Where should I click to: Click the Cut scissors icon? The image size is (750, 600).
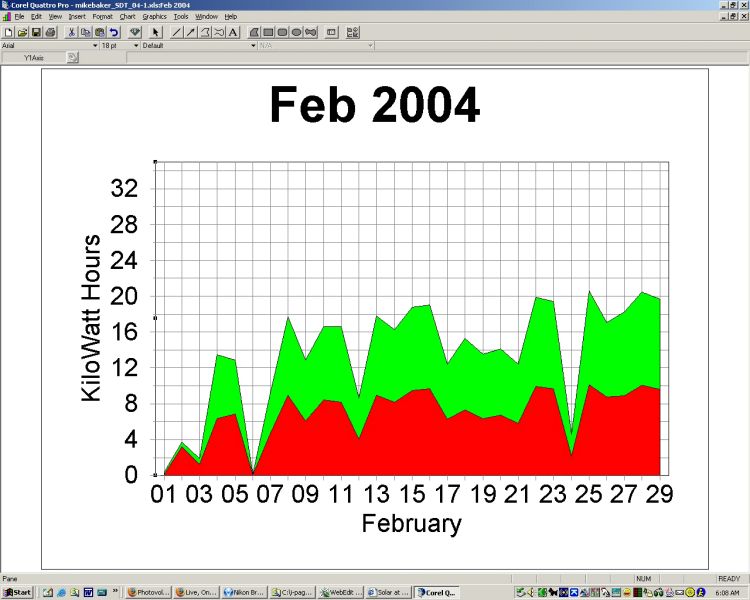point(72,32)
